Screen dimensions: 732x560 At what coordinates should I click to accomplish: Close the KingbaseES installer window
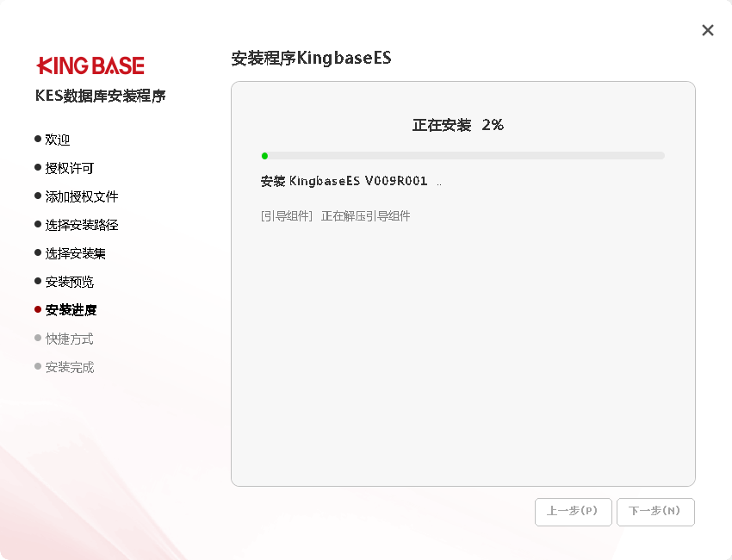point(708,30)
